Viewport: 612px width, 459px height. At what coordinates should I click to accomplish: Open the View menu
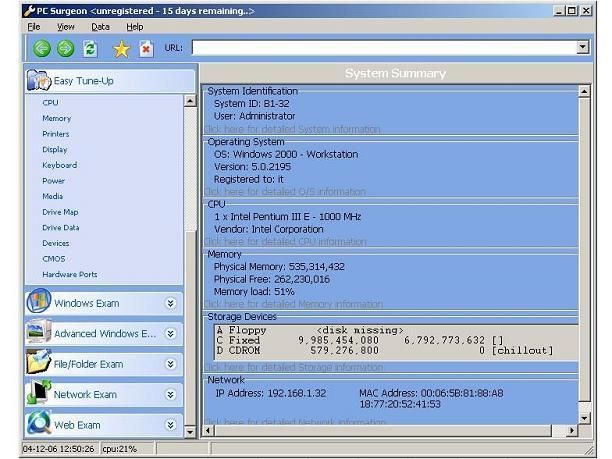pos(66,27)
